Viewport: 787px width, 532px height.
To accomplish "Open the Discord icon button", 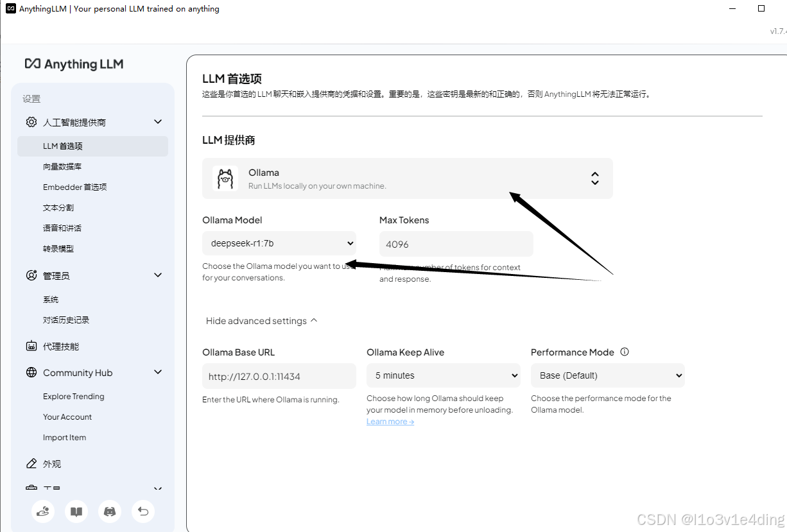I will click(110, 511).
